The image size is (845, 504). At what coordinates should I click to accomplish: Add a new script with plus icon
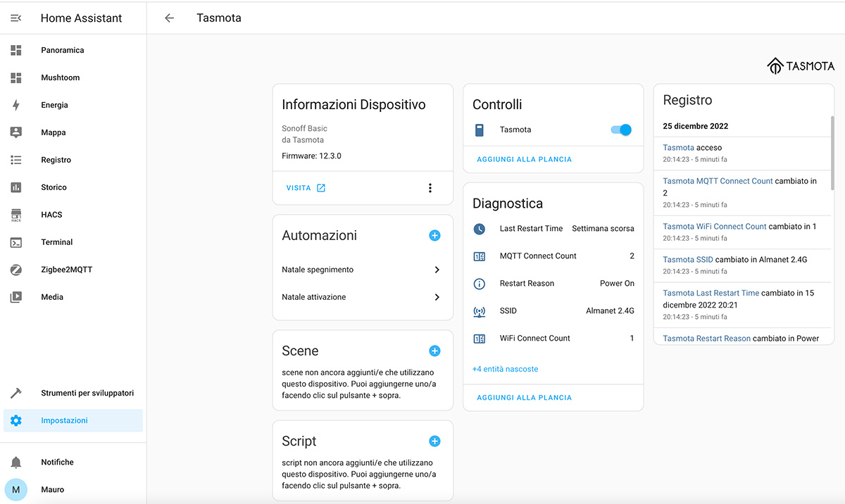[434, 441]
